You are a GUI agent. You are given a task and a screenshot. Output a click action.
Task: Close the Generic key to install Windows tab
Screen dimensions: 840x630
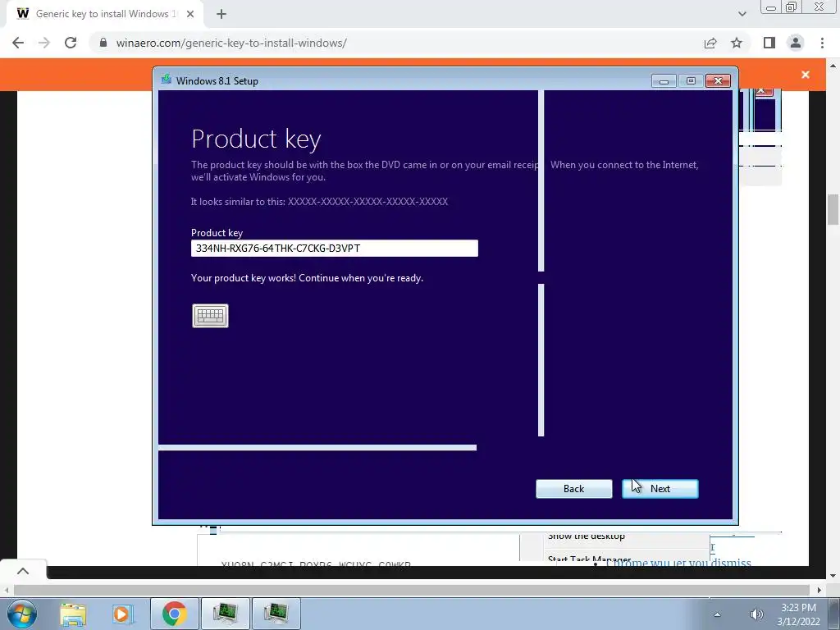(190, 14)
